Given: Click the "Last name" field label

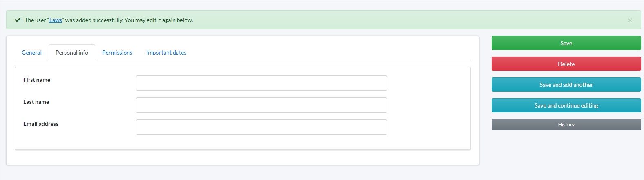Looking at the screenshot, I should tap(36, 102).
